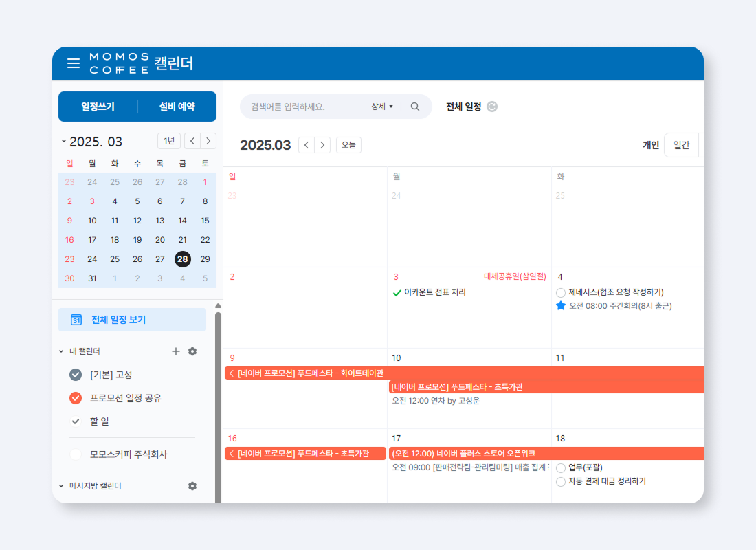756x550 pixels.
Task: Open the 상세 search options dropdown
Action: pos(382,107)
